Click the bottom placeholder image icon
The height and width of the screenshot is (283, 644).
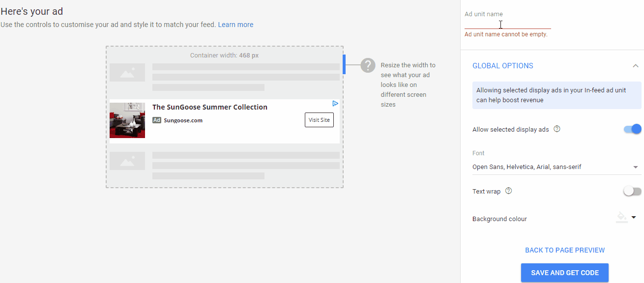point(127,161)
